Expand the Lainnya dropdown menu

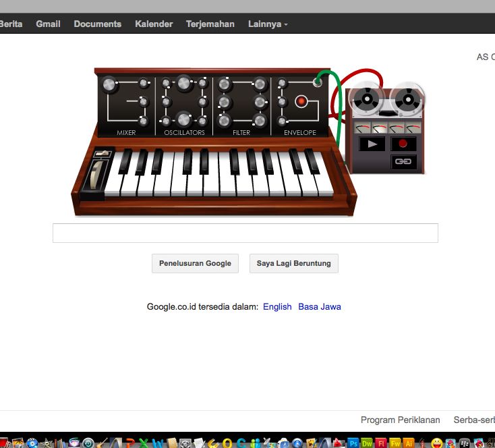268,24
